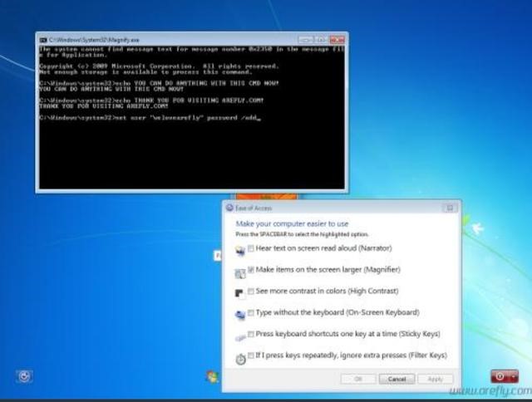Uncheck the Magnifier checkbox
Viewport: 532px width, 402px height.
tap(251, 270)
